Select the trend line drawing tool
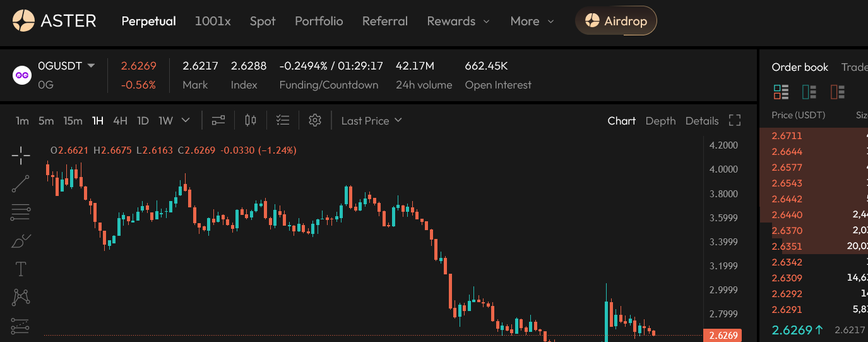The image size is (868, 342). (x=21, y=183)
